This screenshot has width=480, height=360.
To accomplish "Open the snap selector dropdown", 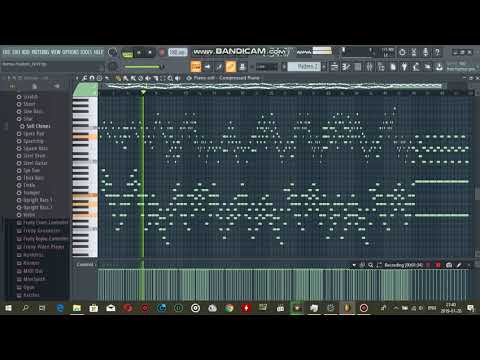I will [266, 67].
